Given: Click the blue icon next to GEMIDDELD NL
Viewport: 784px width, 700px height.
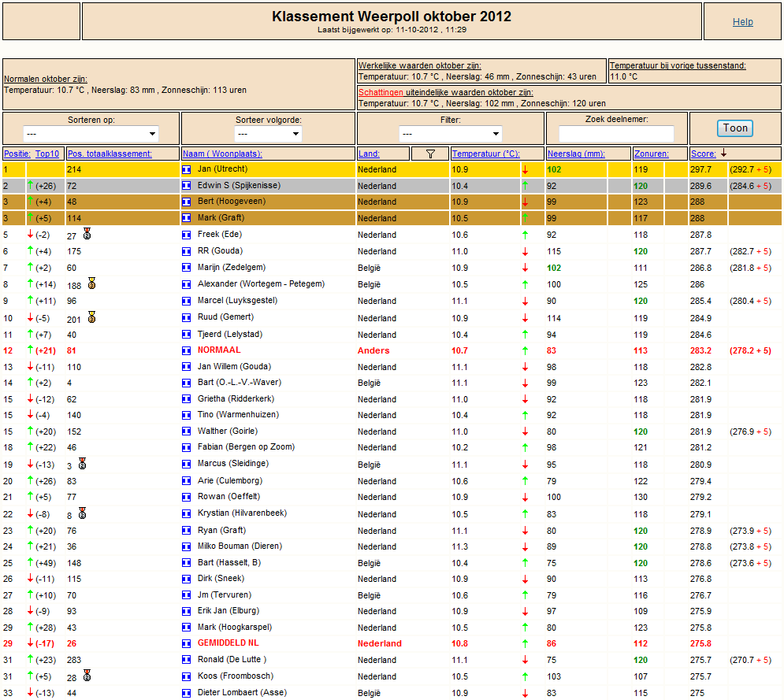Looking at the screenshot, I should click(x=187, y=643).
